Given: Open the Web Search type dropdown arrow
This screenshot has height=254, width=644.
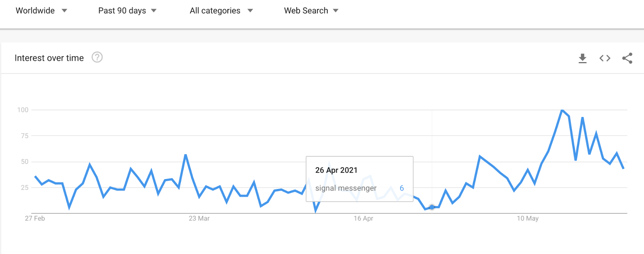Looking at the screenshot, I should [336, 11].
